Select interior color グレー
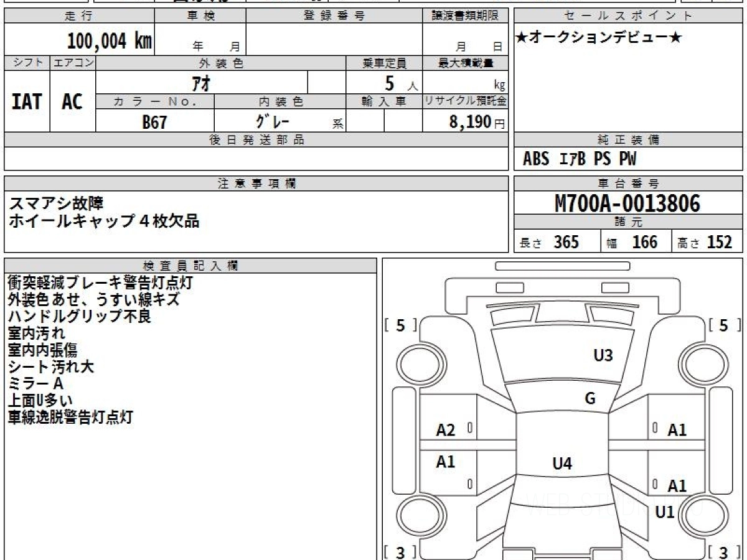 click(273, 120)
